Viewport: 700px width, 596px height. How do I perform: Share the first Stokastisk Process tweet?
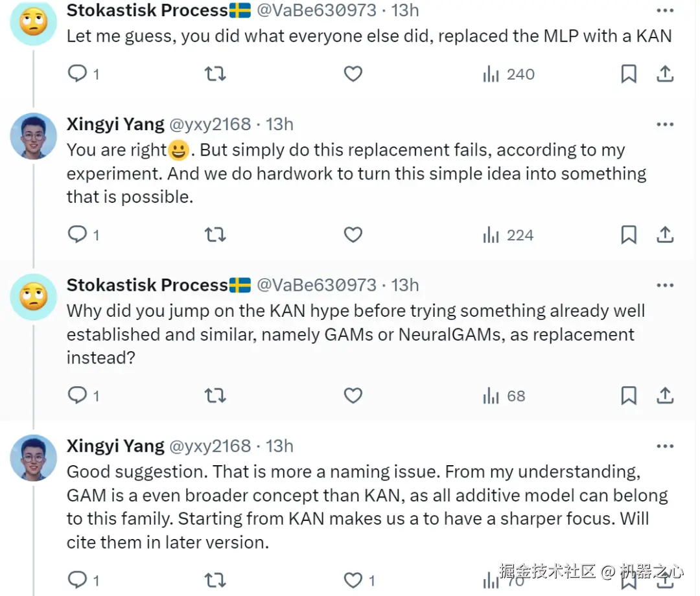tap(665, 74)
